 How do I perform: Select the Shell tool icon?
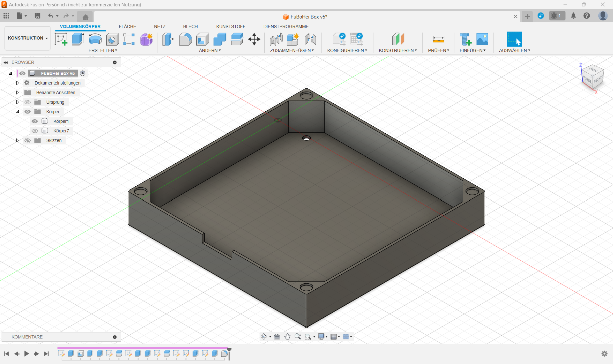[202, 39]
